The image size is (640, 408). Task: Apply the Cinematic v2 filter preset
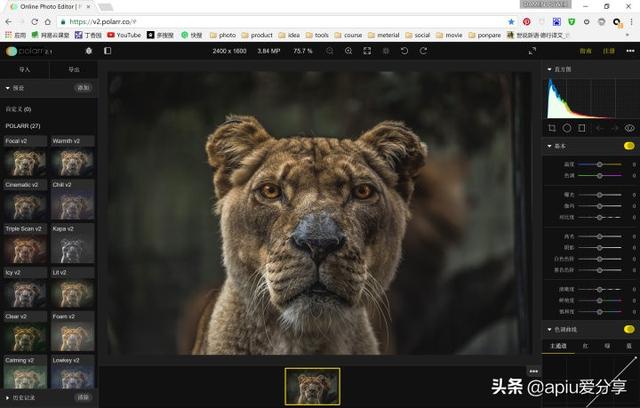click(25, 200)
